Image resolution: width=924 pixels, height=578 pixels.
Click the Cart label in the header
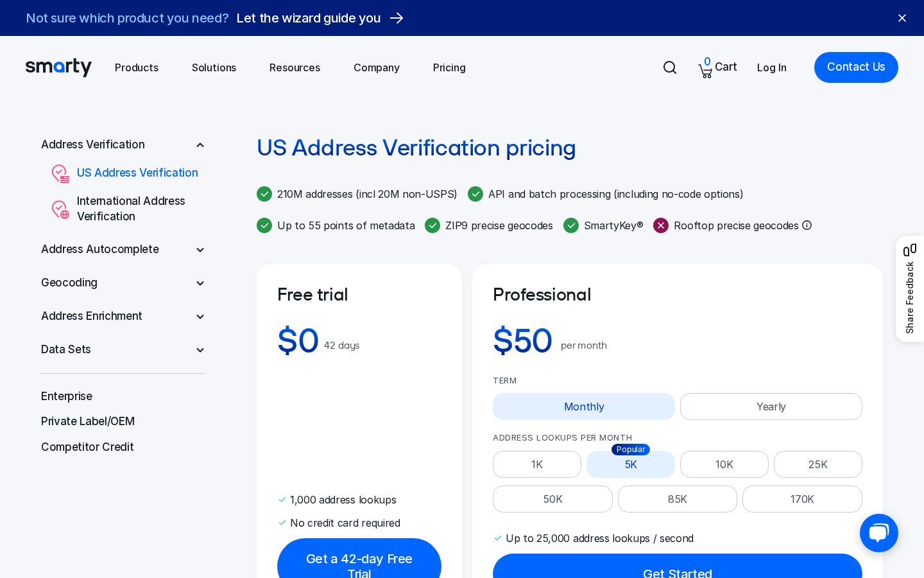726,67
